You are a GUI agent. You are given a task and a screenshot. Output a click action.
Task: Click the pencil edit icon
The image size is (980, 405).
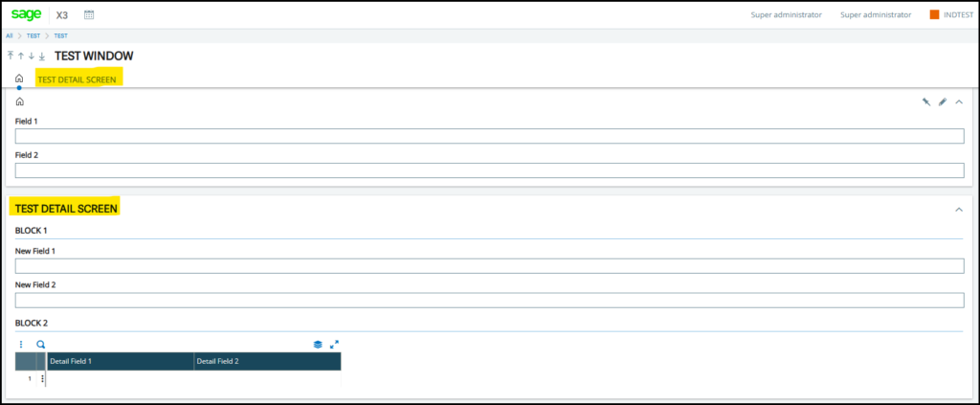click(943, 101)
